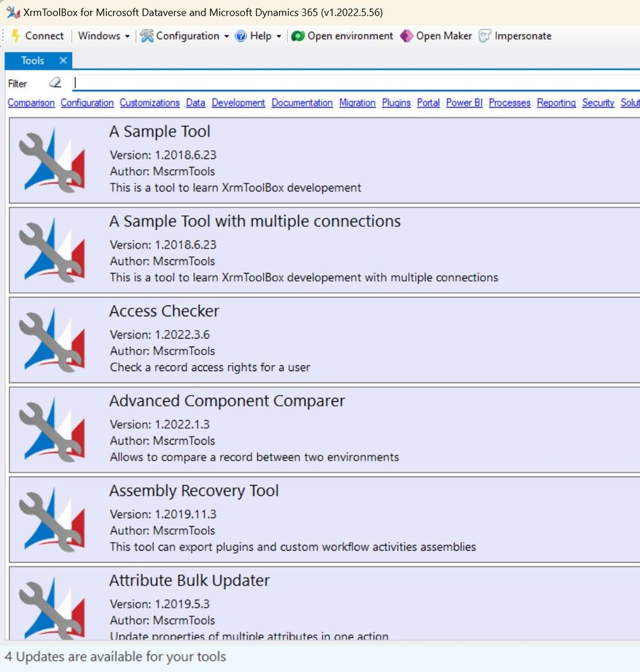Viewport: 640px width, 672px height.
Task: Click 'Version: 1.2022.3.6' text
Action: tap(160, 335)
